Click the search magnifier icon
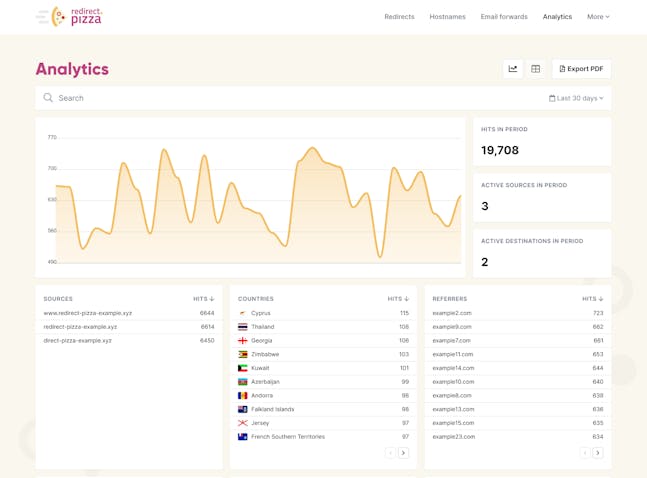Image resolution: width=647 pixels, height=478 pixels. coord(48,98)
